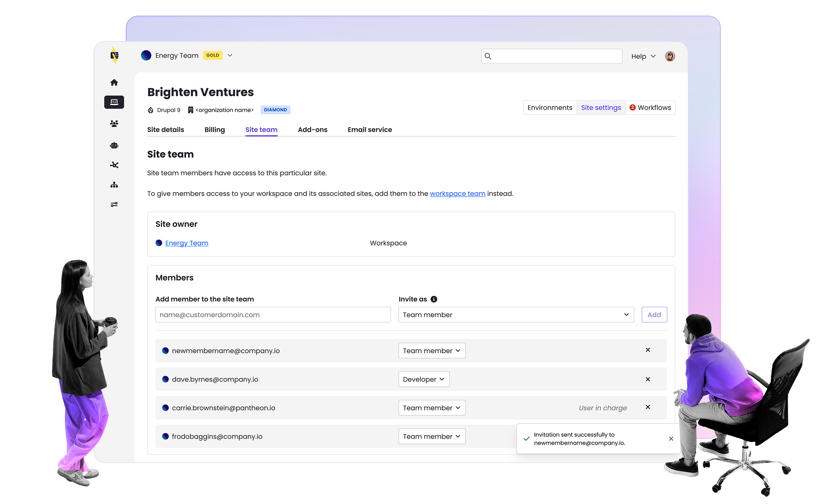Click the hierarchy org chart sidebar icon
816x504 pixels.
pos(114,185)
